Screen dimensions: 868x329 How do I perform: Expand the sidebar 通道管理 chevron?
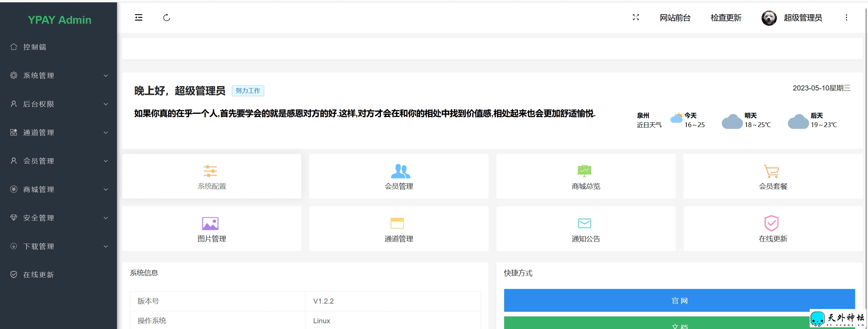(106, 132)
